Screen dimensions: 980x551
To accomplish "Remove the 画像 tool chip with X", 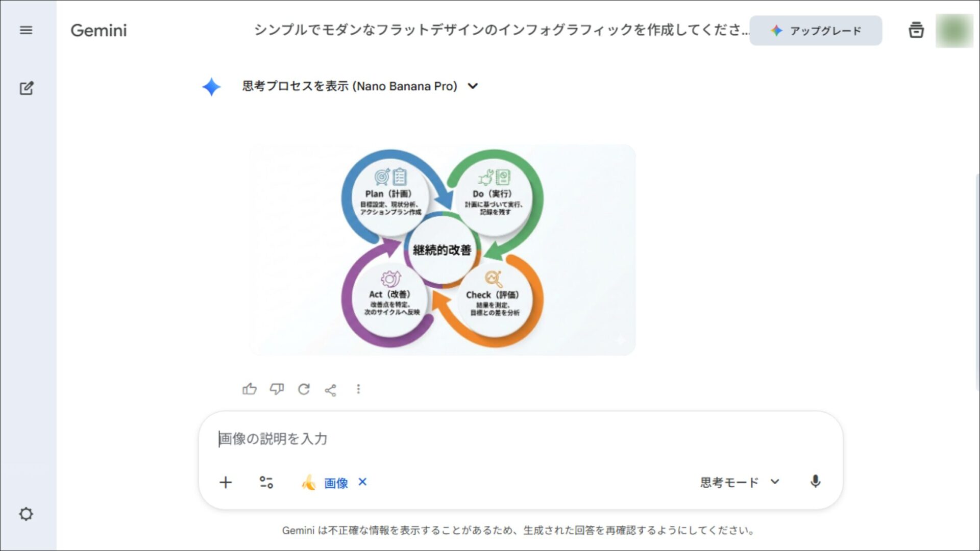I will click(x=362, y=482).
